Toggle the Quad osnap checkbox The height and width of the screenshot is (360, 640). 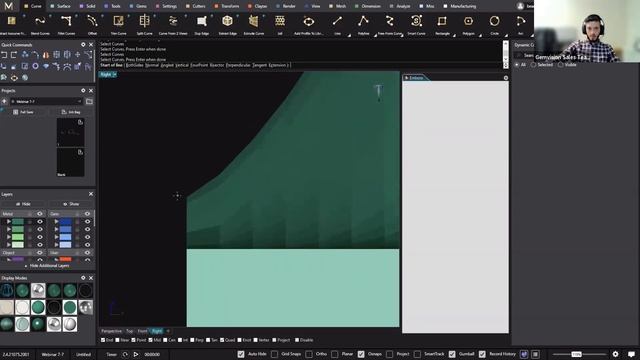(x=222, y=340)
